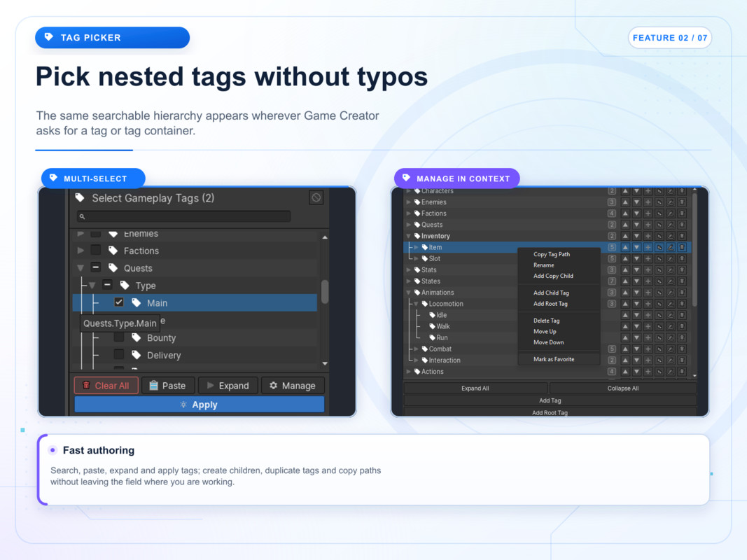This screenshot has width=747, height=560.
Task: Open Manage from the tag picker
Action: [293, 386]
